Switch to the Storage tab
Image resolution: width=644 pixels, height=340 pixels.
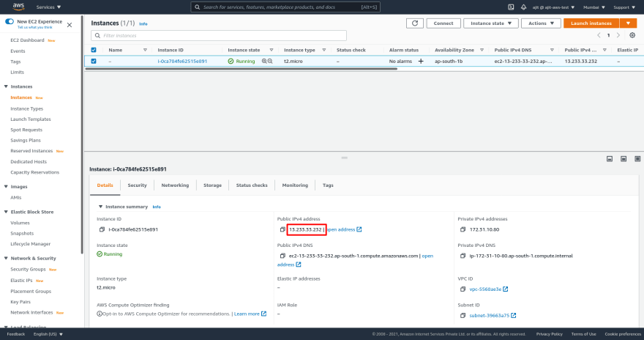[x=212, y=185]
